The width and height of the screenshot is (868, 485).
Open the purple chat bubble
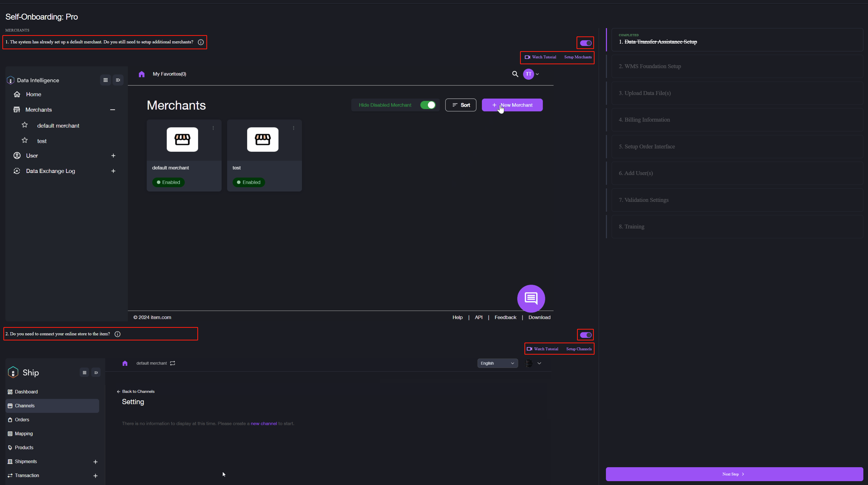coord(531,298)
